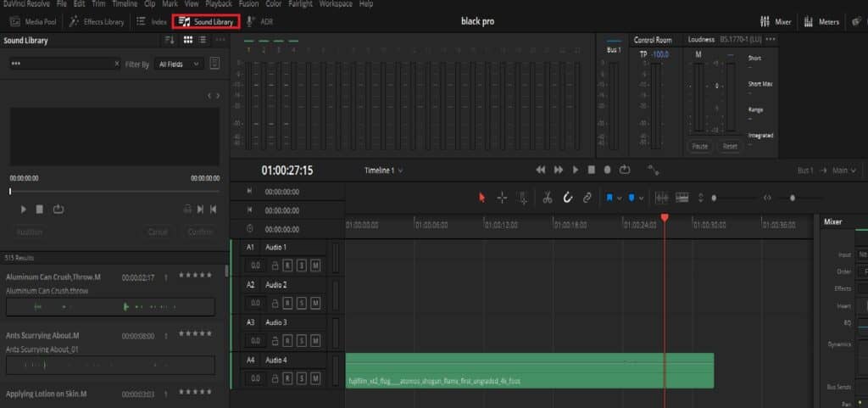Click the Loudness Pause button
Screen dimensions: 868x408
coord(700,147)
